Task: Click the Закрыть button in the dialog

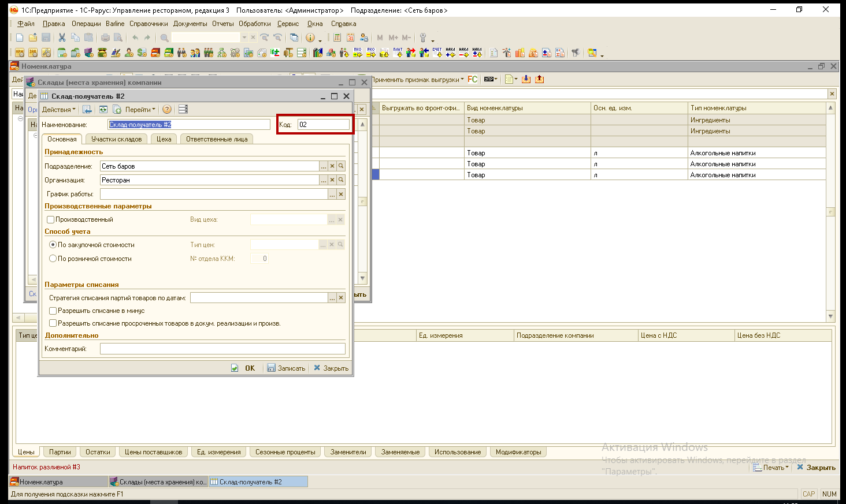Action: click(331, 368)
